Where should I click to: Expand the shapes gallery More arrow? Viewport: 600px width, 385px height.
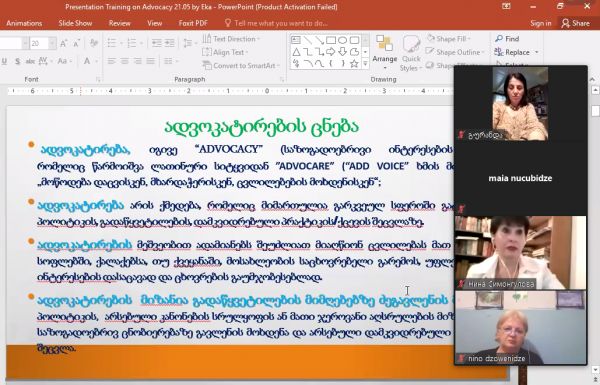click(365, 64)
